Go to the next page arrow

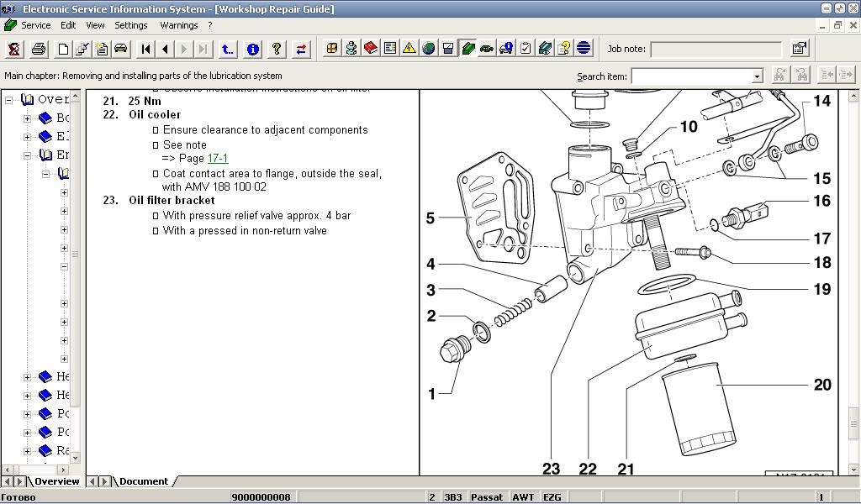(x=184, y=49)
